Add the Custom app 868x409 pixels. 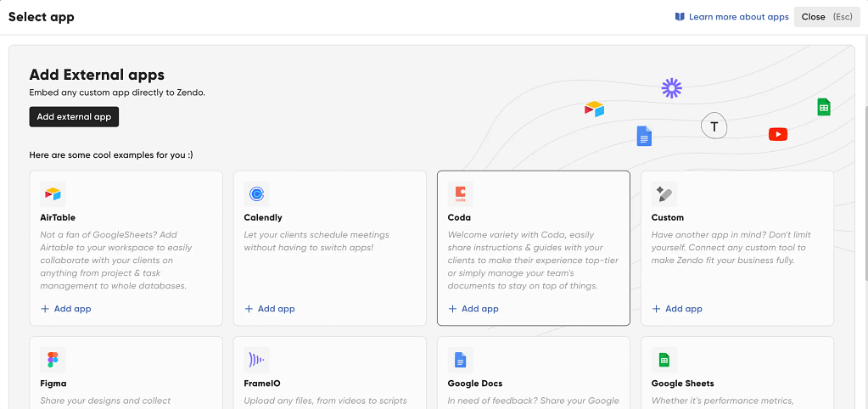tap(677, 309)
